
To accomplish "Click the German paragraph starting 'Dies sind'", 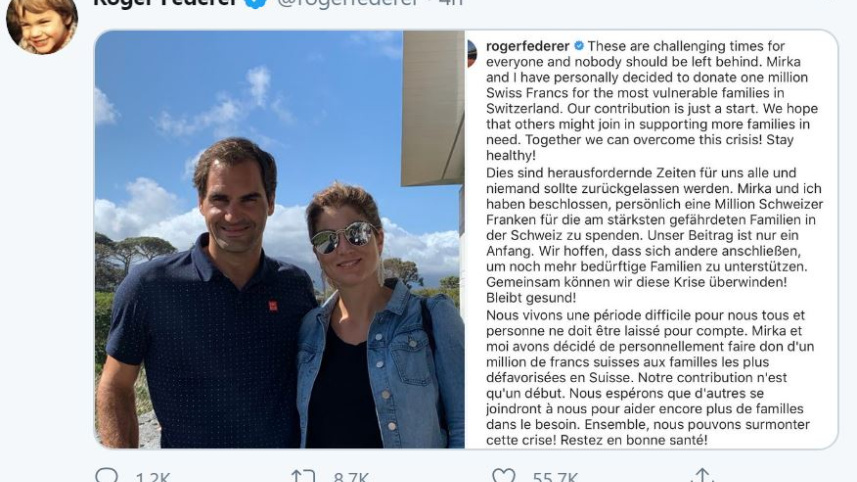I will (x=650, y=235).
